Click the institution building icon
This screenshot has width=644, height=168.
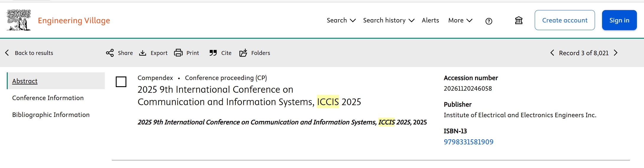[x=519, y=20]
